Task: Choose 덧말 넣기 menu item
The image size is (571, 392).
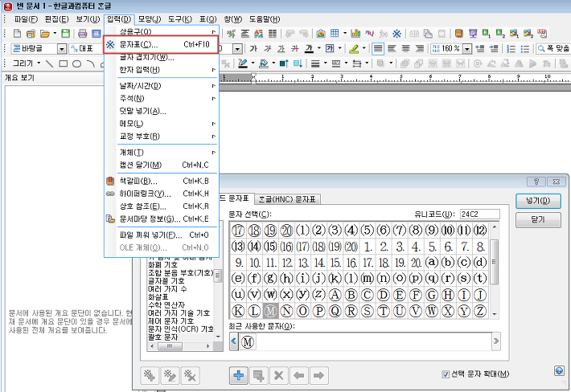Action: (x=162, y=111)
